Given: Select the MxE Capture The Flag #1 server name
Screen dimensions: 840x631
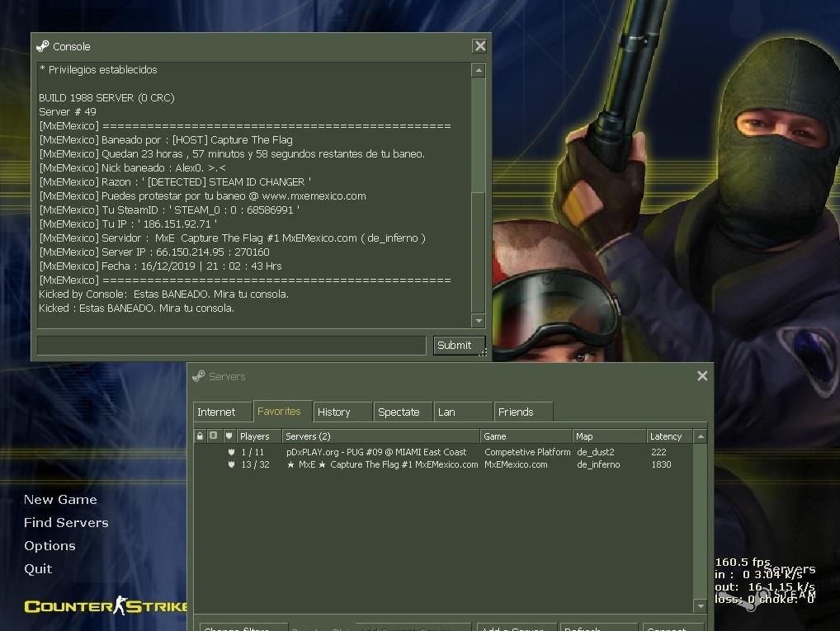Looking at the screenshot, I should click(382, 464).
